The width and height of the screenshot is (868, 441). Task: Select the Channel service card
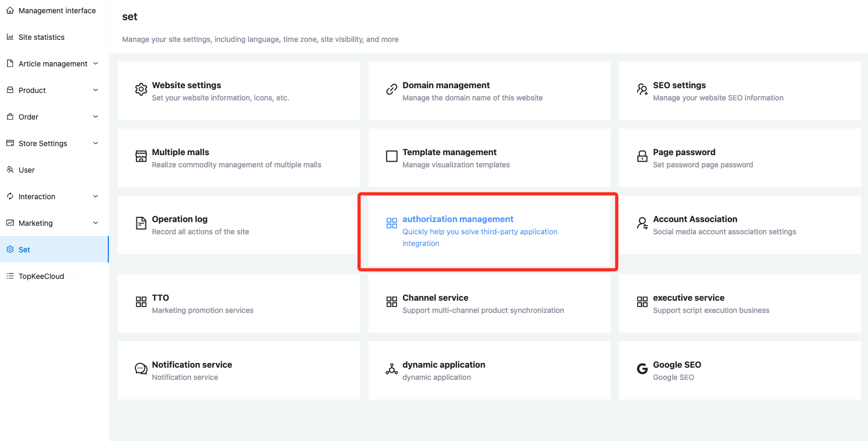click(488, 303)
